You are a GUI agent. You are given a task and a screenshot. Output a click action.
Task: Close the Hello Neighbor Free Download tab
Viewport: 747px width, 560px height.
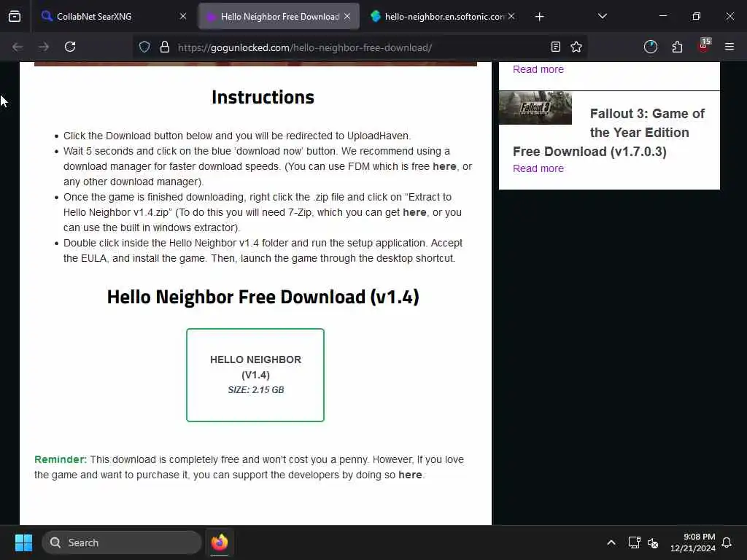pos(347,16)
